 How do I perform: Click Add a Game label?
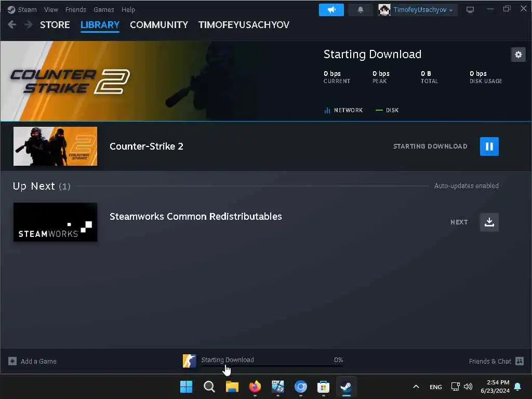point(38,362)
